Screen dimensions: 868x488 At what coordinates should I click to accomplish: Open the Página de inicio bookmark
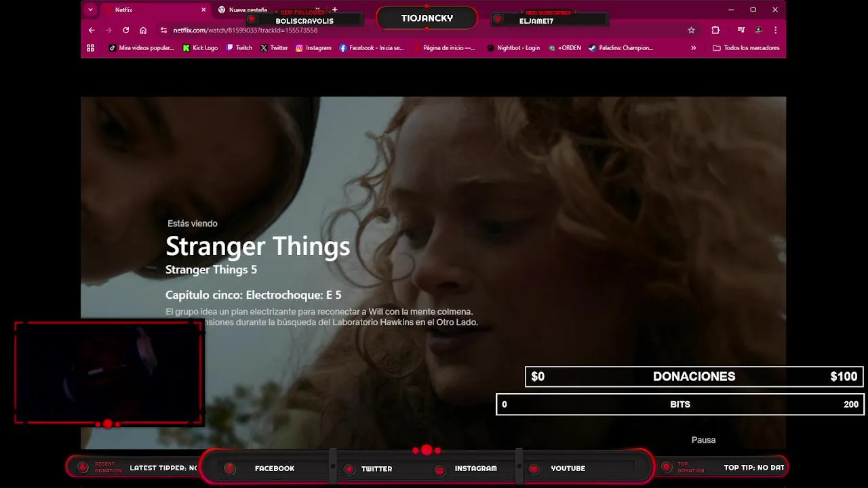coord(444,48)
